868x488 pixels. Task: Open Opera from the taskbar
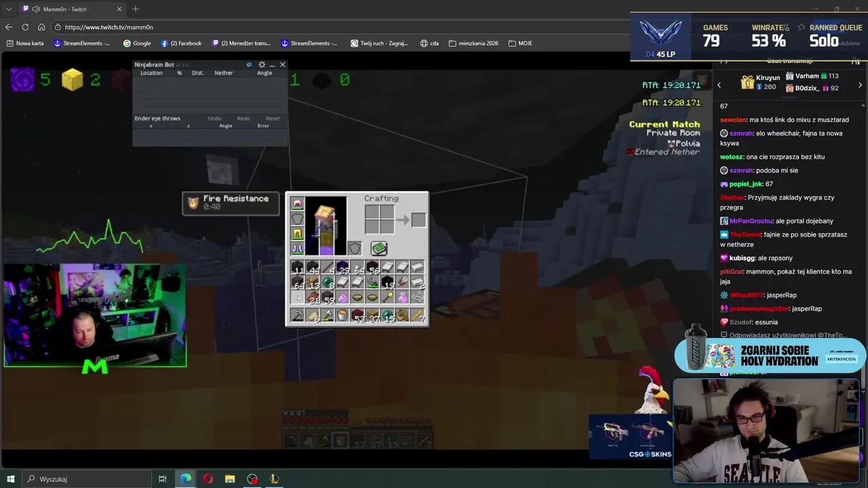[208, 479]
